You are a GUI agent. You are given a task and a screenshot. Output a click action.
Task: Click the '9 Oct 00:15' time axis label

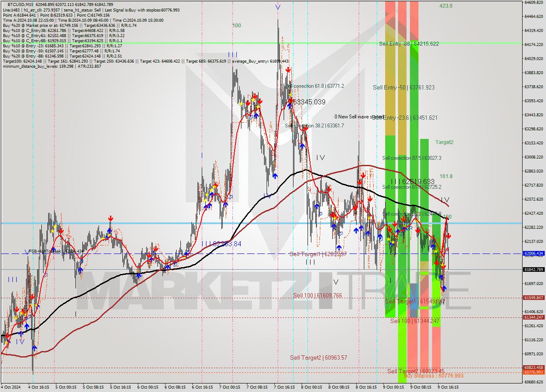pos(393,387)
